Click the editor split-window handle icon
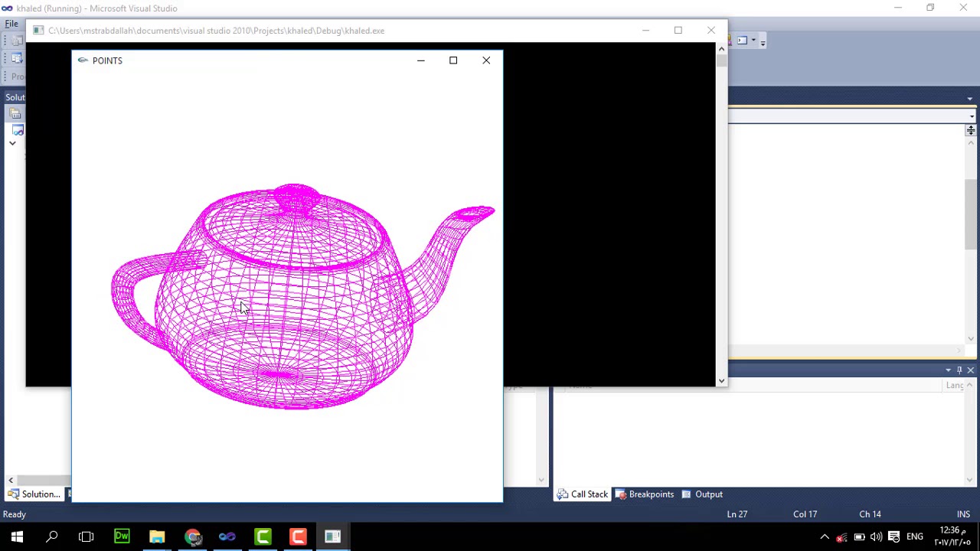This screenshot has width=980, height=551. pos(971,131)
